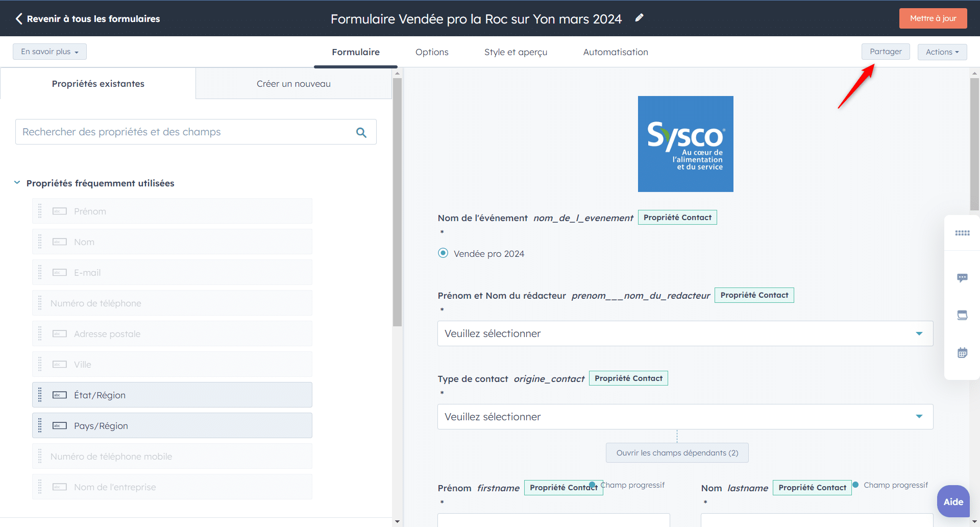Screen dimensions: 980x527
Task: Click the Sysco logo image
Action: (685, 144)
